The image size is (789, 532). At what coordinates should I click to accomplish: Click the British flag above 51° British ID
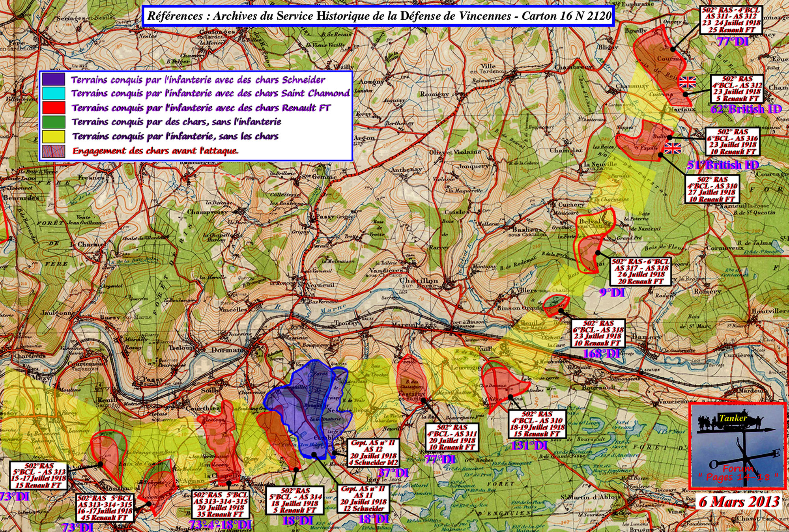tap(673, 149)
